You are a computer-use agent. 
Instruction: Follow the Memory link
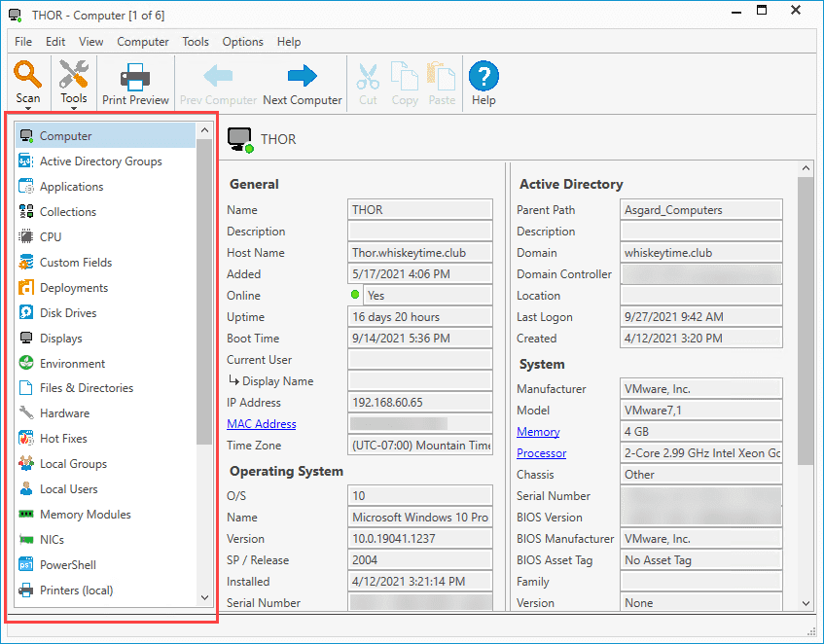point(538,432)
